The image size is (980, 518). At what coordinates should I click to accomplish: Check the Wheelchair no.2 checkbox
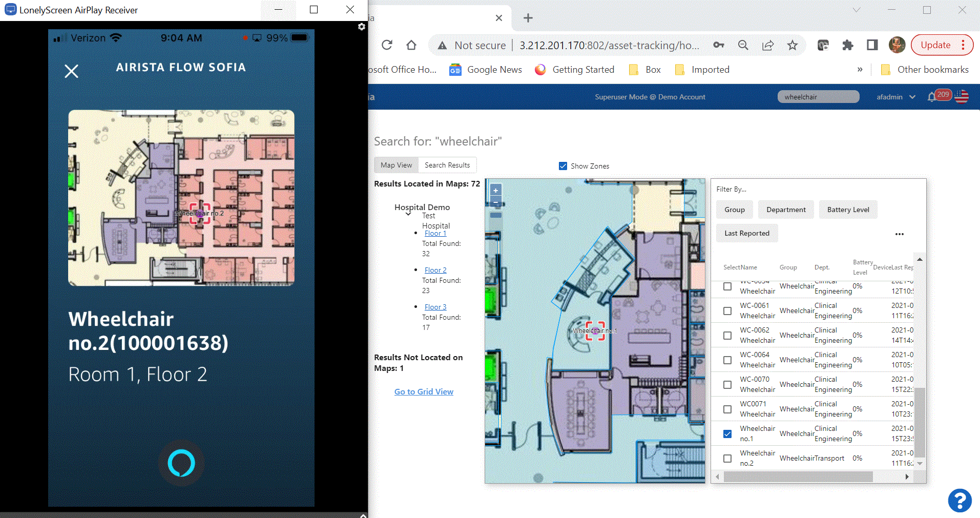(x=727, y=458)
